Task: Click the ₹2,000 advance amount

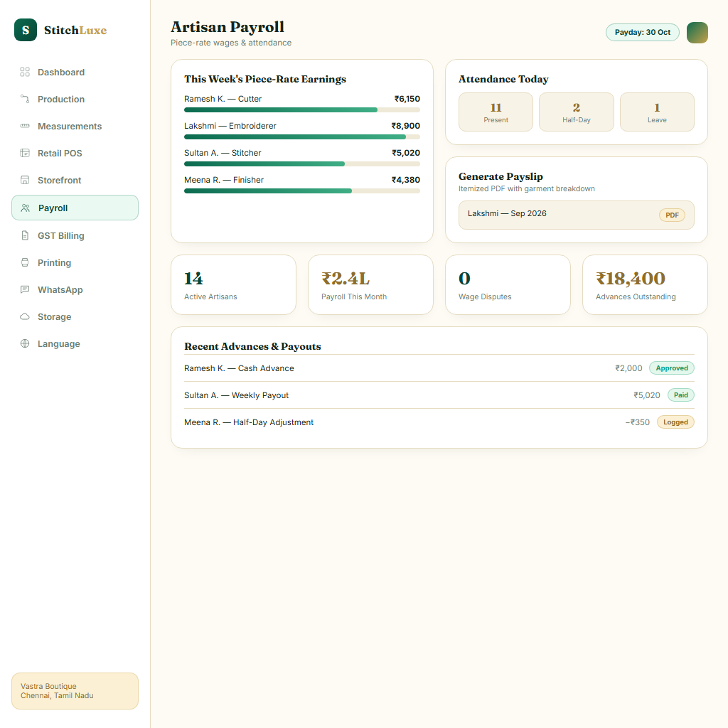Action: point(628,368)
